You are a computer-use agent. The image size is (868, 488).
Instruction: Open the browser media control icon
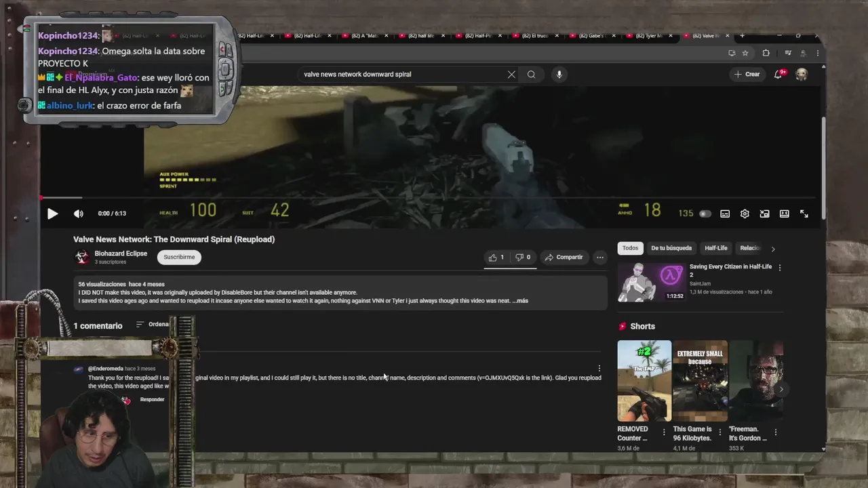point(788,53)
